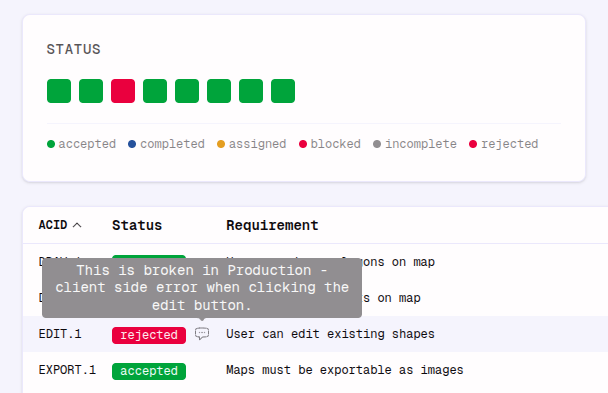The height and width of the screenshot is (393, 608).
Task: Sort by ACID column chevron
Action: [x=77, y=225]
